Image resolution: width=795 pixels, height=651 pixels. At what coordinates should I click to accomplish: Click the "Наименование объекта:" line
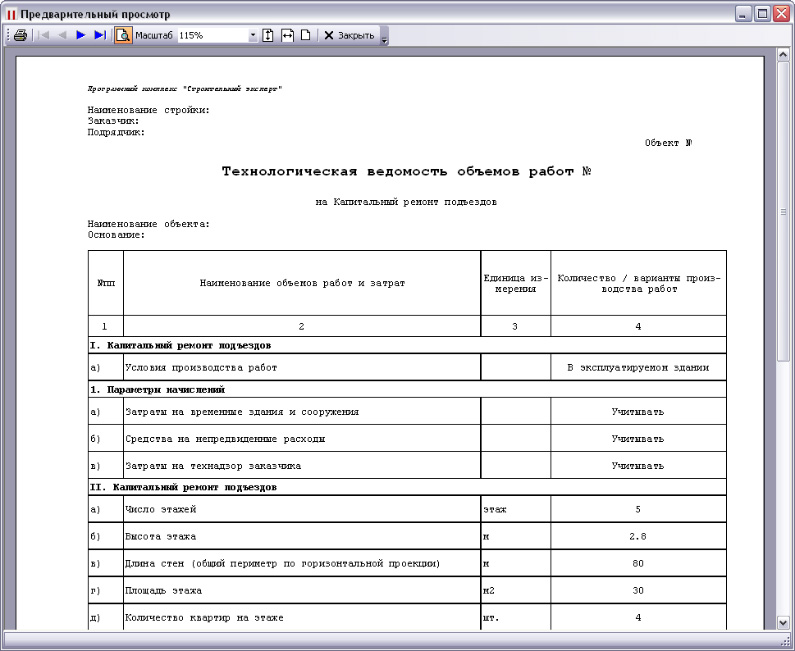tap(149, 224)
